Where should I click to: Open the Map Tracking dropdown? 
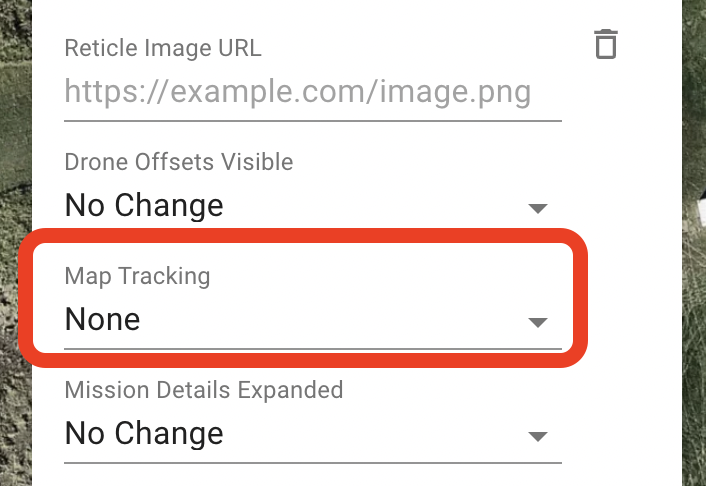(x=313, y=320)
